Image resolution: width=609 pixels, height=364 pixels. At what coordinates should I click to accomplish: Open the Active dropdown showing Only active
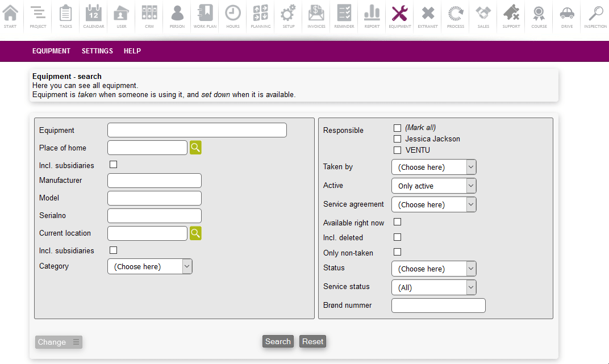click(434, 186)
